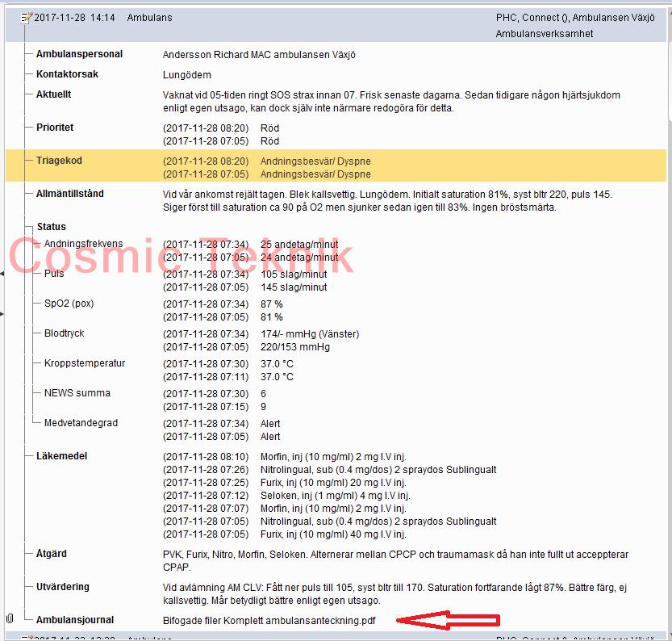
Task: Click 'PHC, Connect (), Ambulansen Växjö' header text
Action: pos(575,18)
